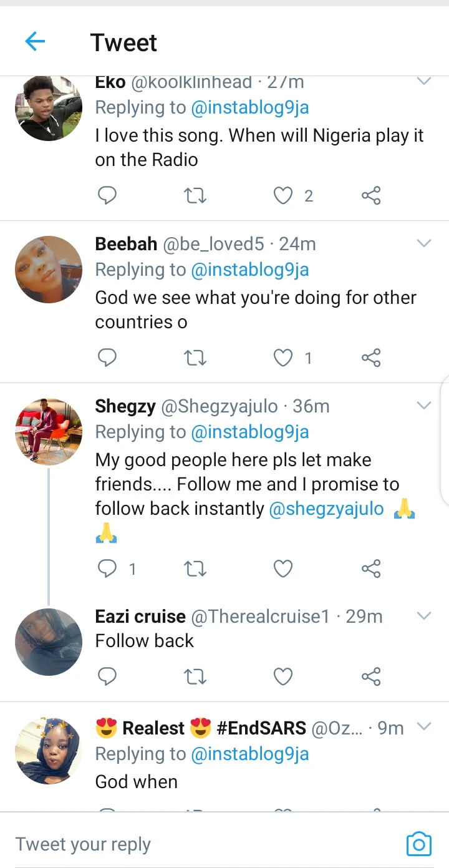Open Shegzy's profile picture
The image size is (449, 868).
49,432
